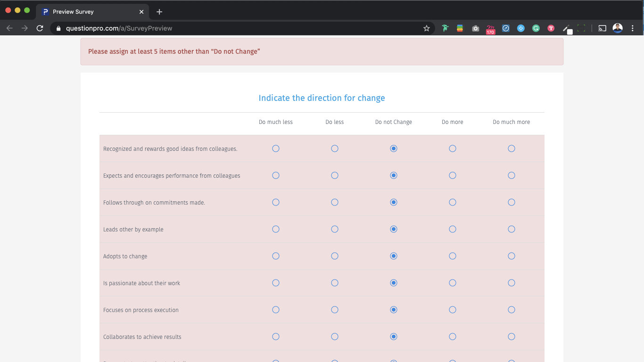This screenshot has height=362, width=644.
Task: Open the Chrome three-dot menu
Action: click(x=633, y=28)
